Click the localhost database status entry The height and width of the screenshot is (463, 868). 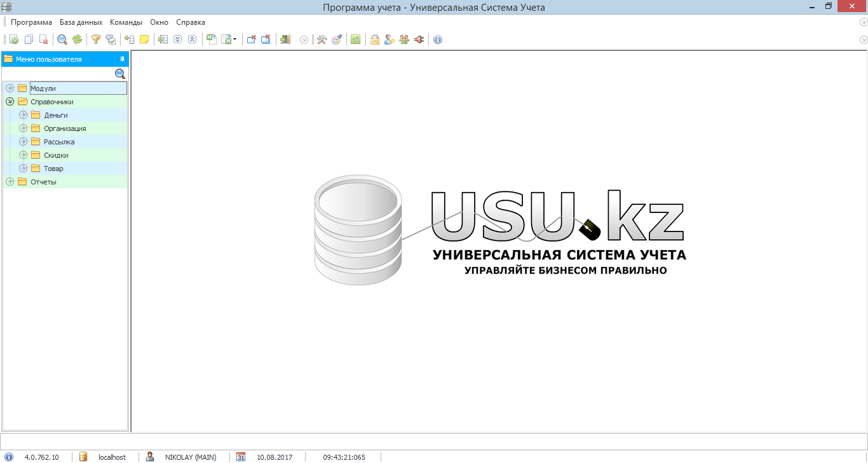[112, 457]
